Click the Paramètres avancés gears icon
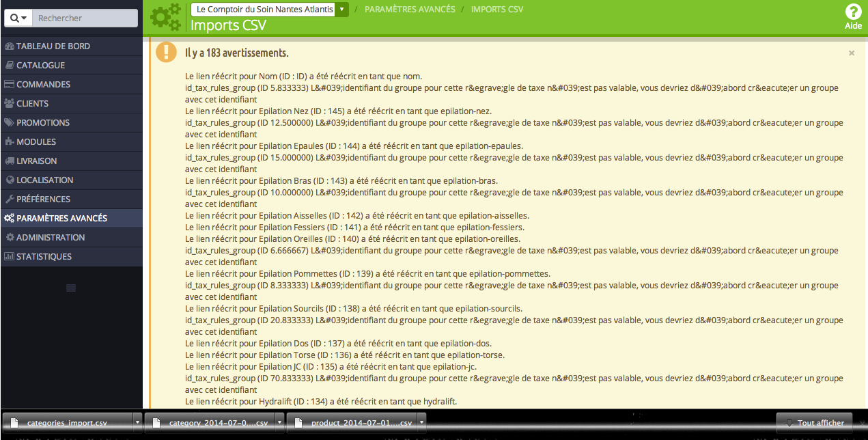868x440 pixels. click(10, 219)
